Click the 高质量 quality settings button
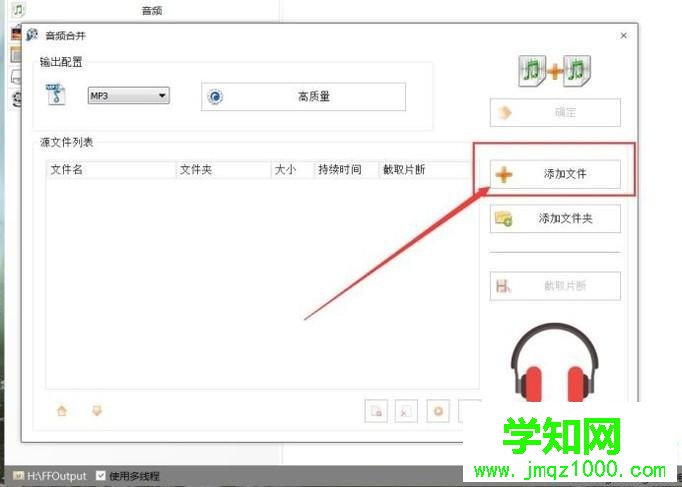 click(303, 97)
